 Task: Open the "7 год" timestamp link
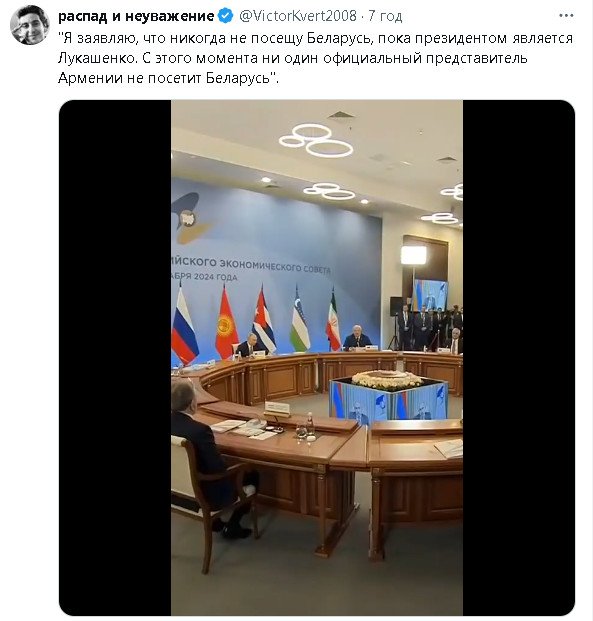click(x=385, y=16)
